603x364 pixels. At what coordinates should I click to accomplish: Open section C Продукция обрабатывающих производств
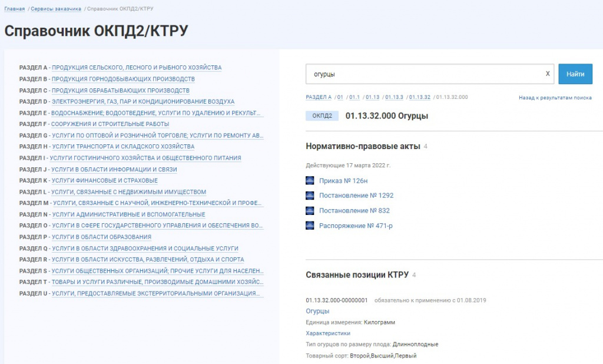pos(120,91)
